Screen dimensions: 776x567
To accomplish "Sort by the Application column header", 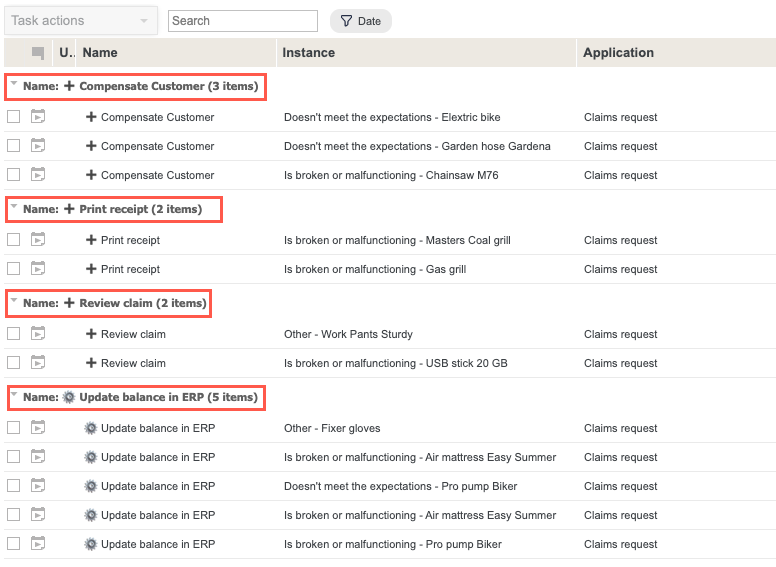I will pos(618,53).
